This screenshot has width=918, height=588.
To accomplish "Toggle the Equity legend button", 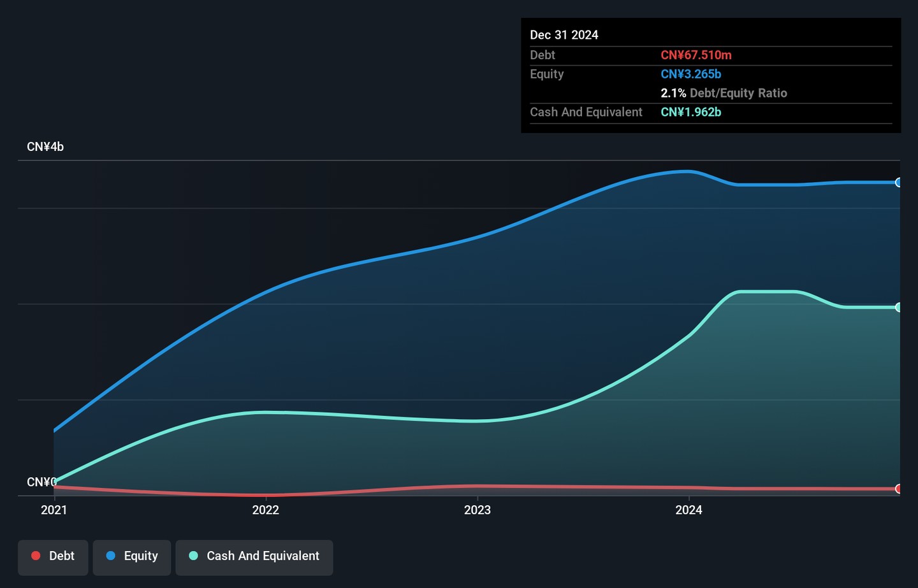I will pyautogui.click(x=131, y=557).
